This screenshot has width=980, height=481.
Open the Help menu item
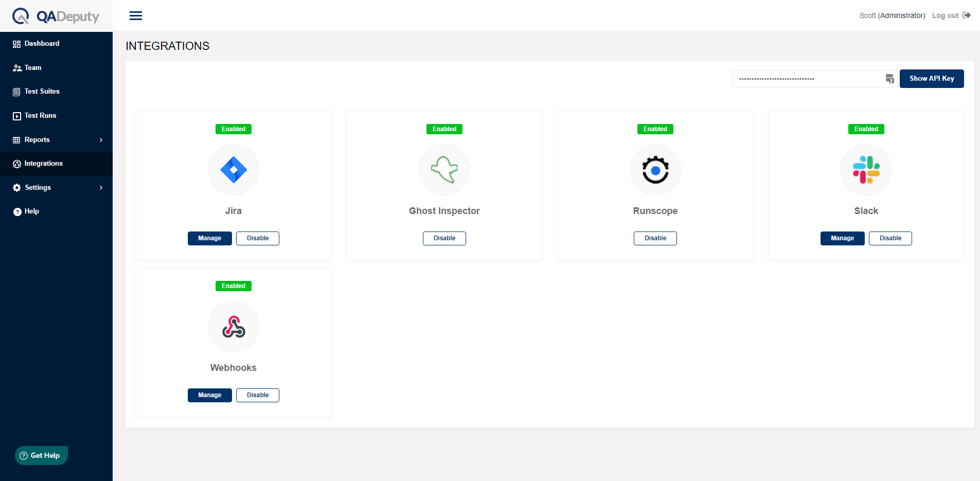tap(56, 211)
